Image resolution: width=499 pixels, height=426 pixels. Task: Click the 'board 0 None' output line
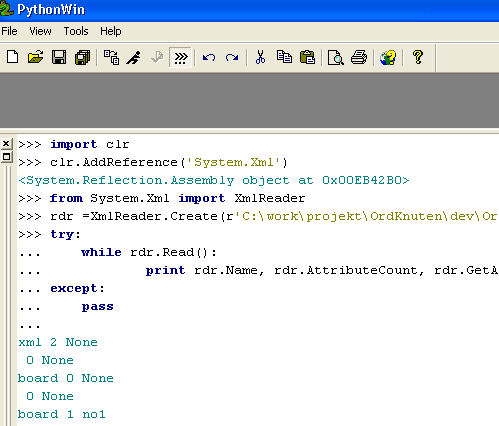[x=66, y=378]
